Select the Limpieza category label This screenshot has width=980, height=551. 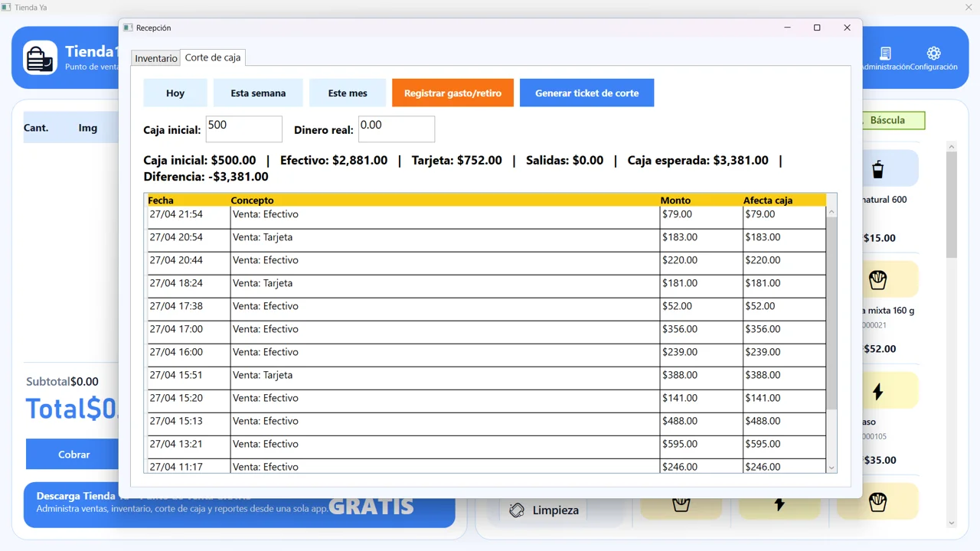[x=556, y=510]
